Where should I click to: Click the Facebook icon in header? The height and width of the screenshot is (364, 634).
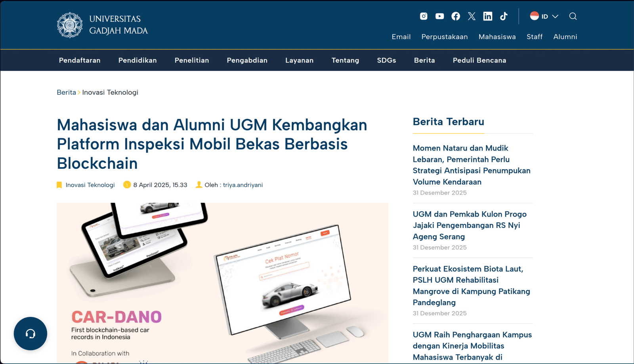(456, 16)
